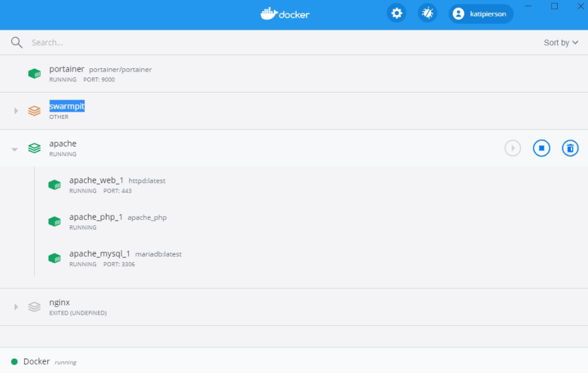Screen dimensions: 588x373
Task: Collapse the apache stack
Action: point(14,149)
